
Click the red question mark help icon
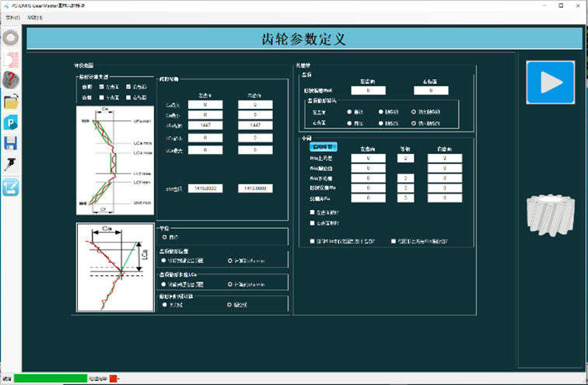tap(11, 79)
